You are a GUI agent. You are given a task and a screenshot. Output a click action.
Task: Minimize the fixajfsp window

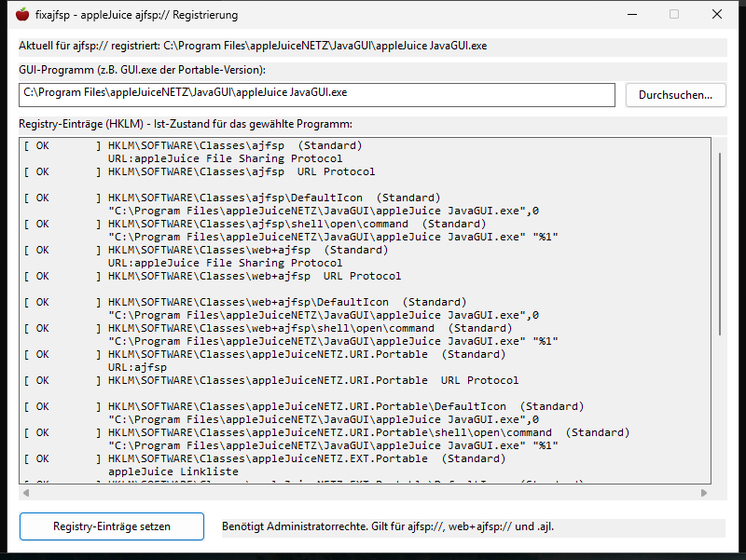point(632,14)
